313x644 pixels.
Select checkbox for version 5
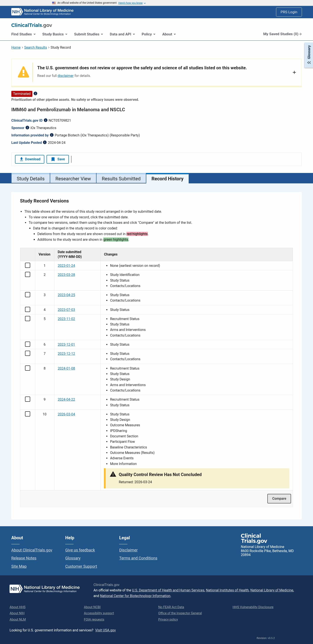point(28,319)
